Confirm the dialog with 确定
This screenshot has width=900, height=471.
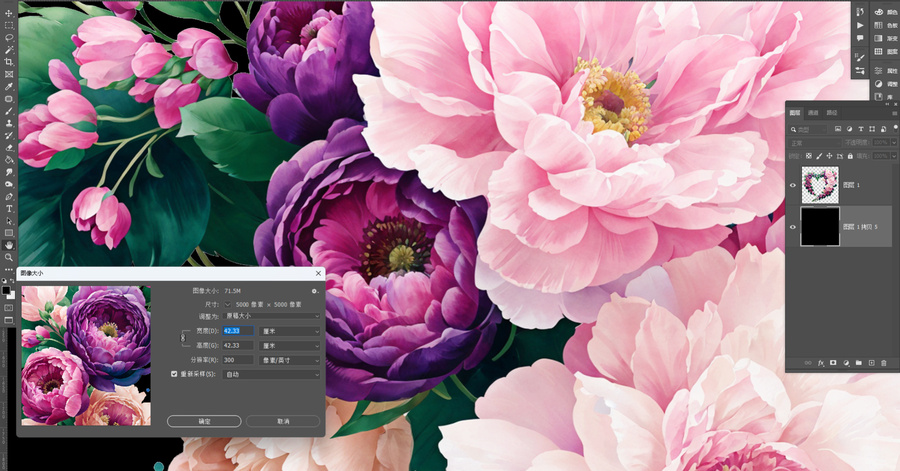(x=204, y=421)
